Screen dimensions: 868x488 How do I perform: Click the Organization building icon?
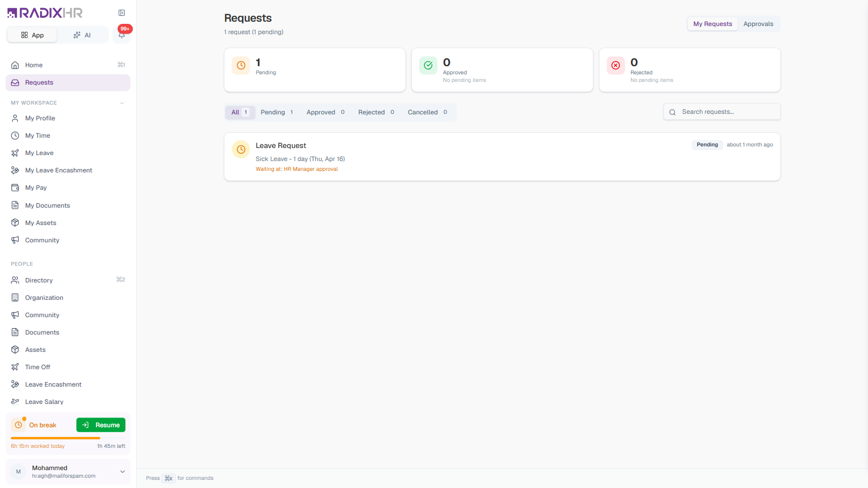tap(15, 298)
